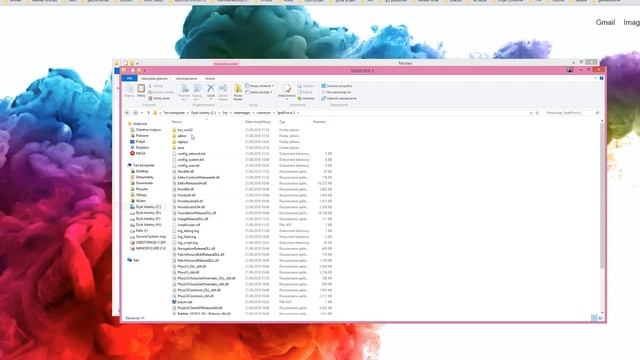Image resolution: width=640 pixels, height=360 pixels.
Task: Click steamapps in the breadcrumb path
Action: (x=242, y=113)
